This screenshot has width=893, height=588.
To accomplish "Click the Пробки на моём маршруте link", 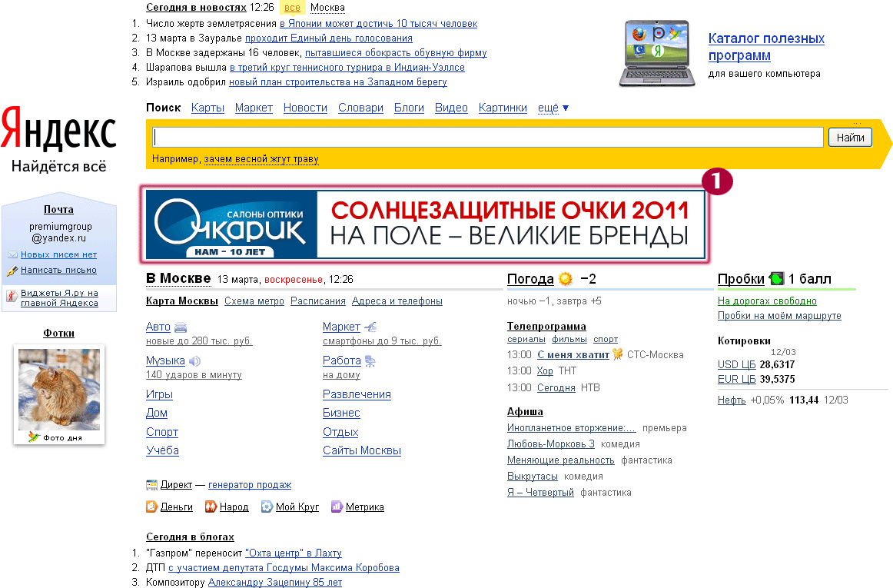I will click(779, 316).
